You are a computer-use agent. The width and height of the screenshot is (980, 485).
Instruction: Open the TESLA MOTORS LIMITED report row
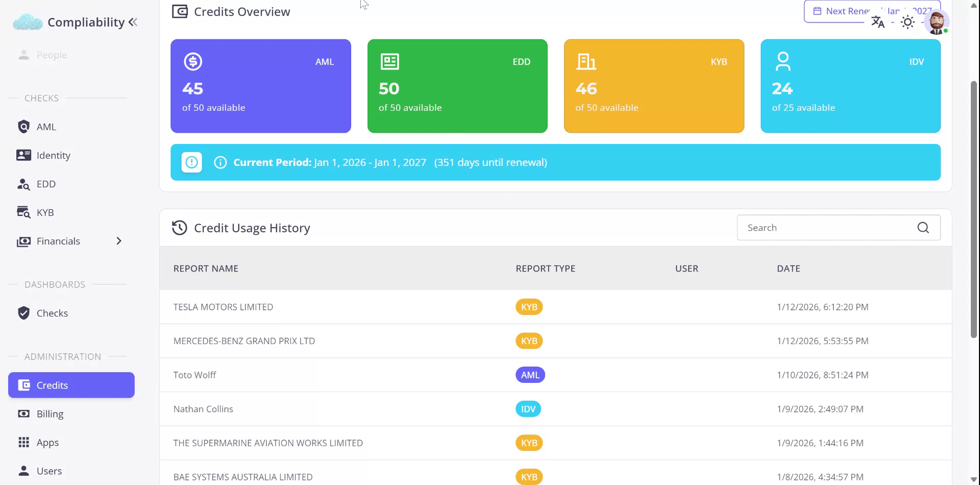223,307
